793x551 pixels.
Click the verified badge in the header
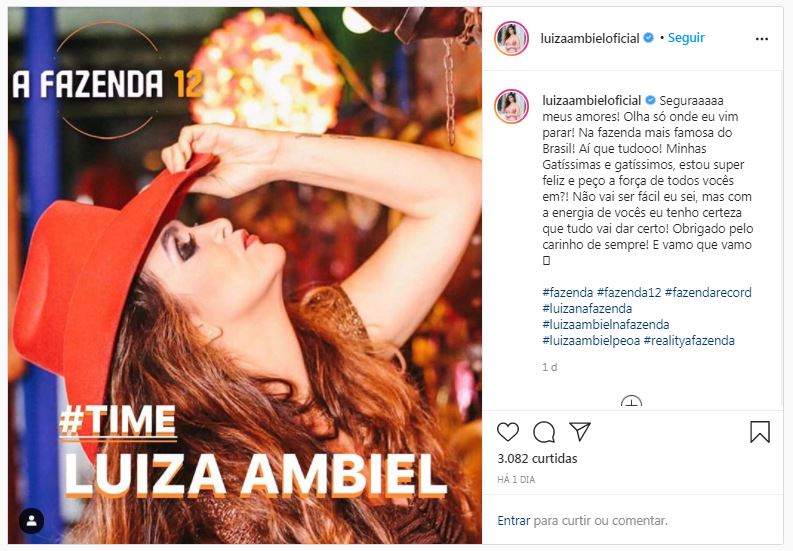[x=648, y=38]
